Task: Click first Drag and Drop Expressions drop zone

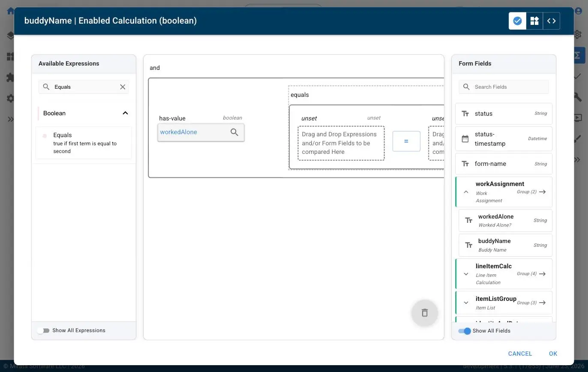Action: [x=341, y=143]
